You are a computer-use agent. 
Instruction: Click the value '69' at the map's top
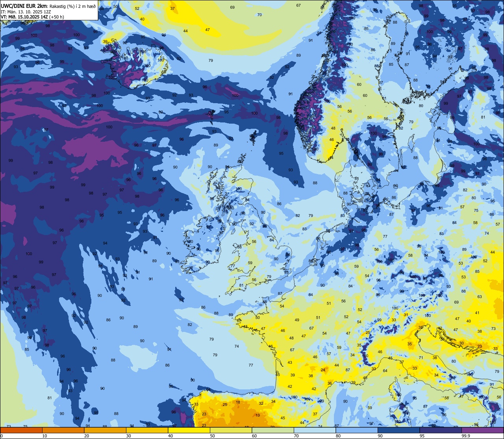pos(232,7)
